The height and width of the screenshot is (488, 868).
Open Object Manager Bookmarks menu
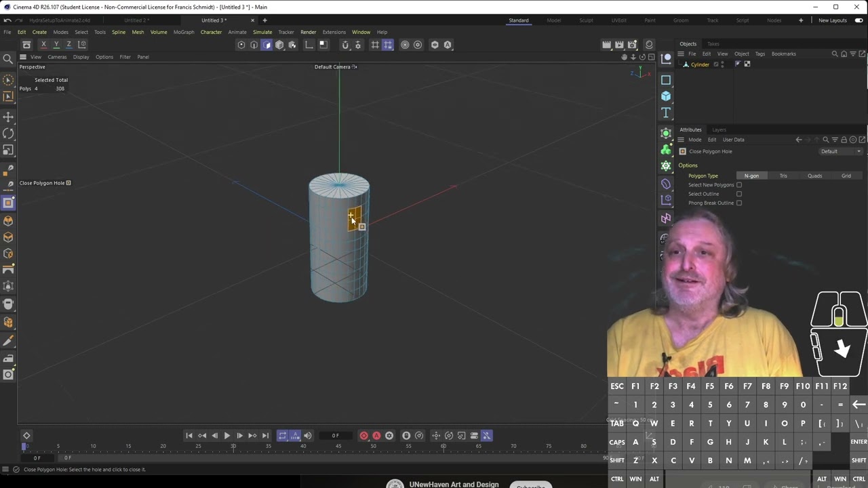coord(783,54)
